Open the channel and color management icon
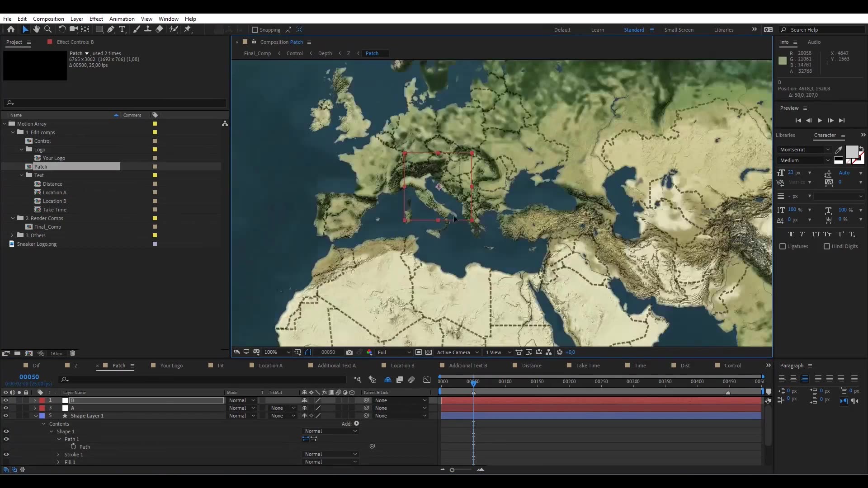 [x=369, y=352]
